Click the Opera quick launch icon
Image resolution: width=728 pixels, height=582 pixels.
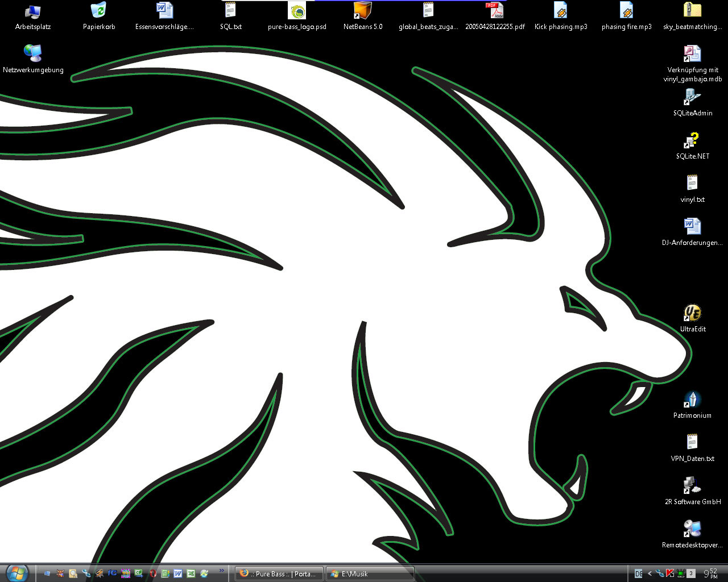152,573
